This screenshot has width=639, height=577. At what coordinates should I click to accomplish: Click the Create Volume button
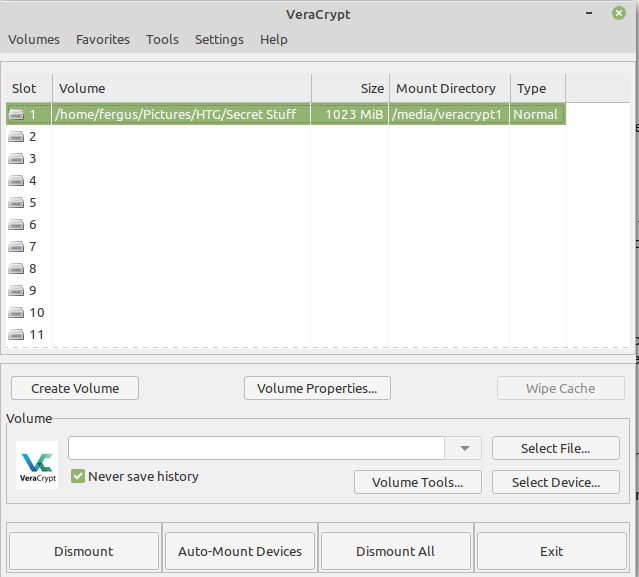[x=75, y=388]
